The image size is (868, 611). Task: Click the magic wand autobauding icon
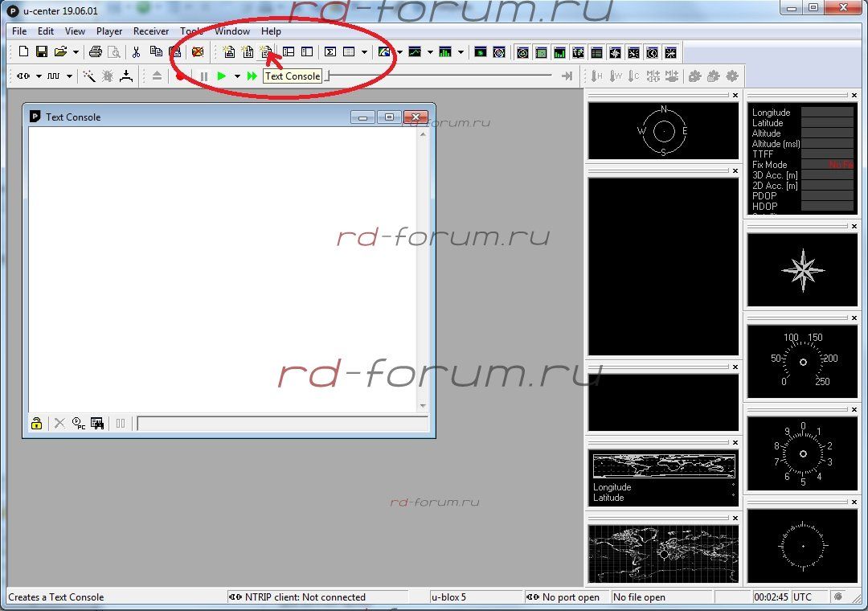[89, 76]
